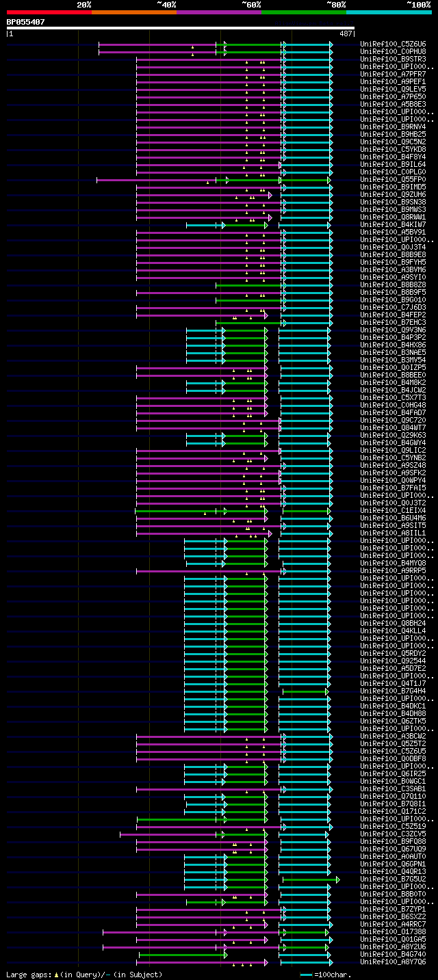This screenshot has width=438, height=980.
Task: Select the UniRef100_A5BV91 label
Action: click(x=393, y=233)
